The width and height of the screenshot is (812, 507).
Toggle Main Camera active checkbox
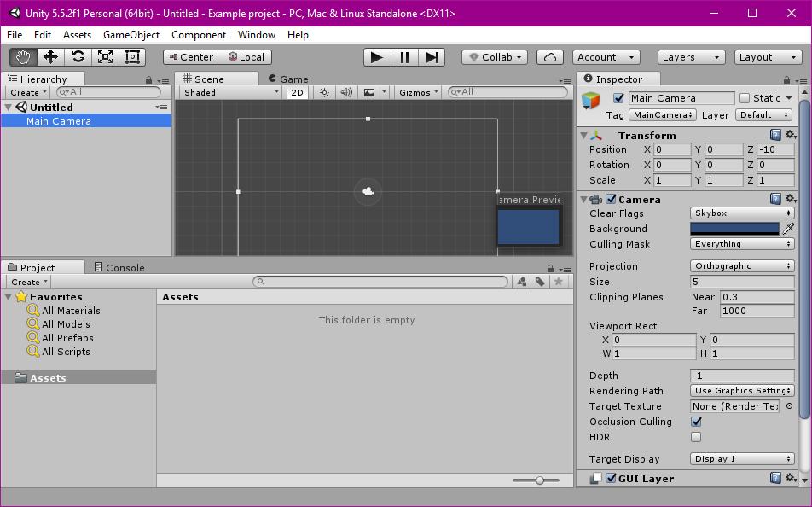click(618, 98)
